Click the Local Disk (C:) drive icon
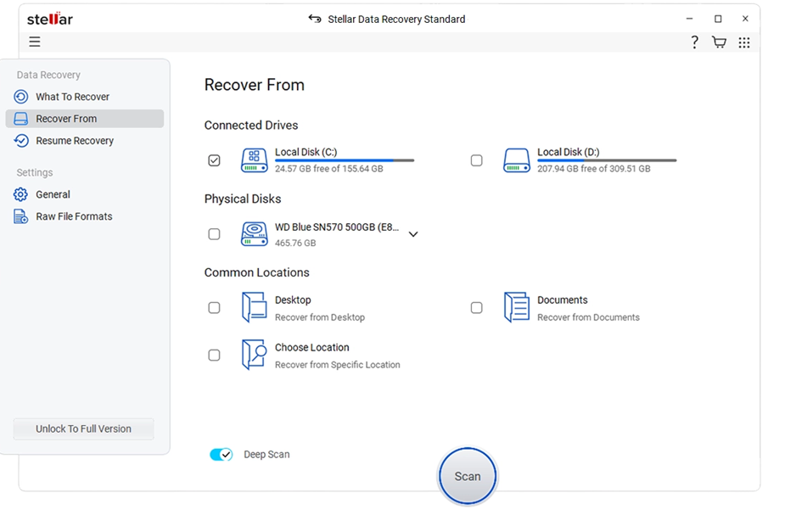Viewport: 785px width, 532px height. pyautogui.click(x=255, y=160)
